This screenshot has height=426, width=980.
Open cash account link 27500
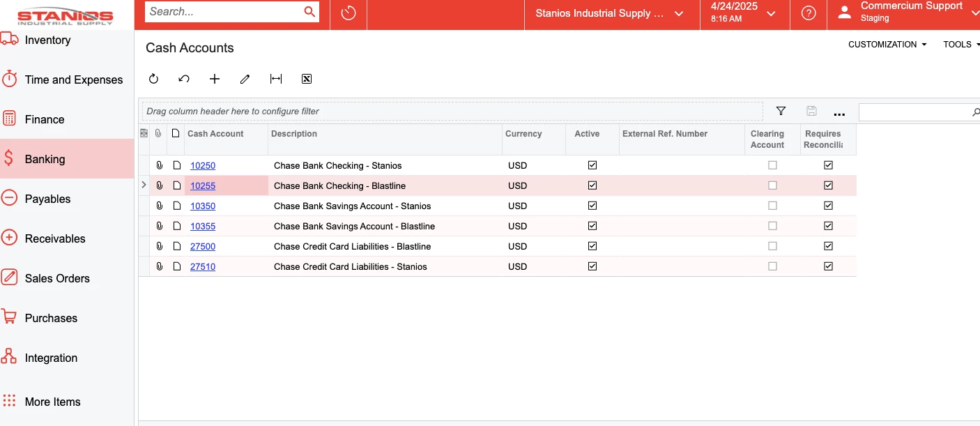tap(203, 247)
